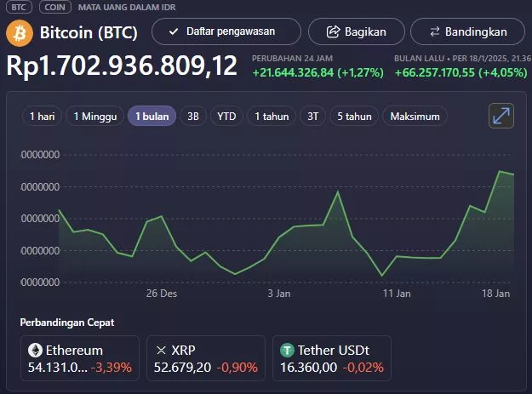Viewport: 532px width, 394px height.
Task: Click the 18 Jan axis label
Action: (495, 294)
